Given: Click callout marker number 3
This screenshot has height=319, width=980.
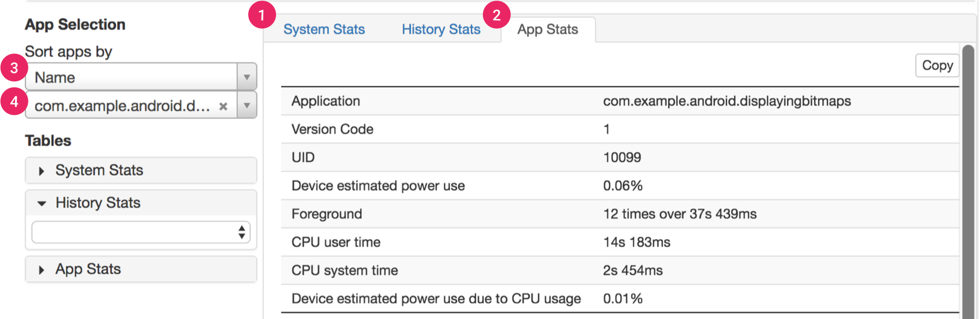Looking at the screenshot, I should click(14, 68).
